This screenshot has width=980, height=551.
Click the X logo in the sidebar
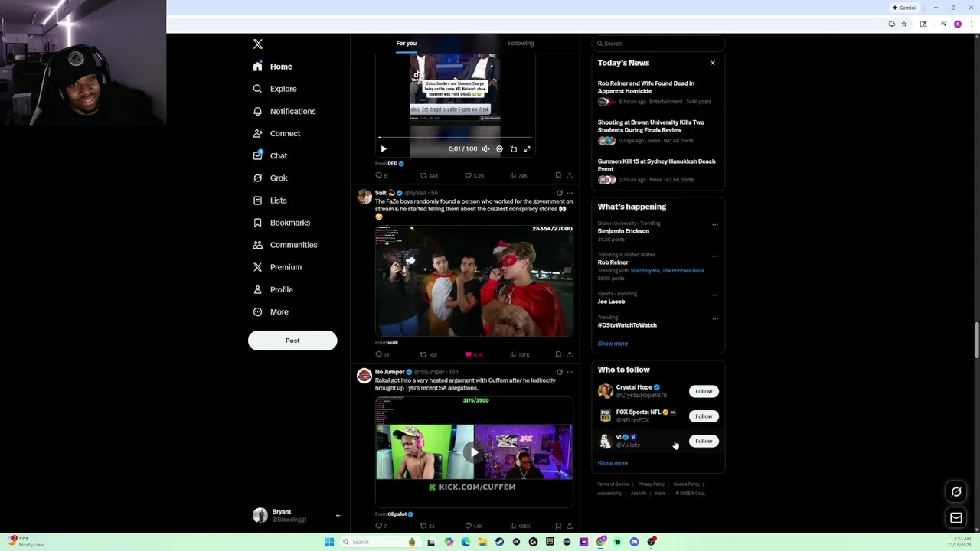click(x=258, y=44)
